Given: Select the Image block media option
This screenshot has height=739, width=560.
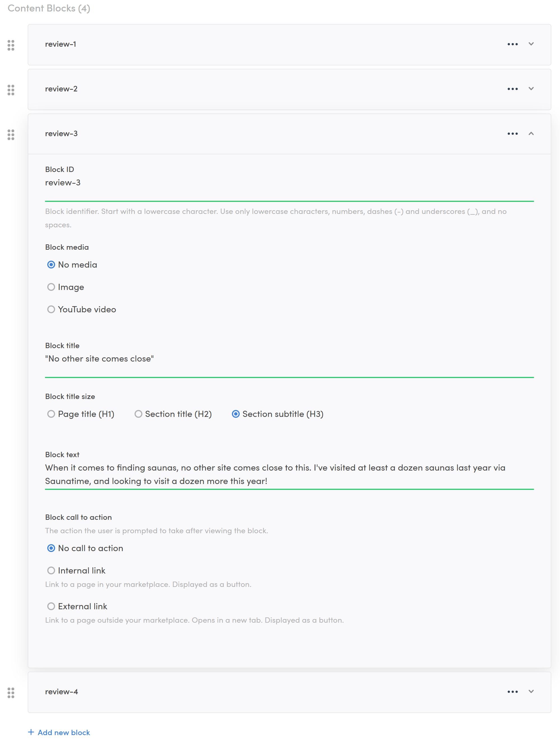Looking at the screenshot, I should pos(51,287).
